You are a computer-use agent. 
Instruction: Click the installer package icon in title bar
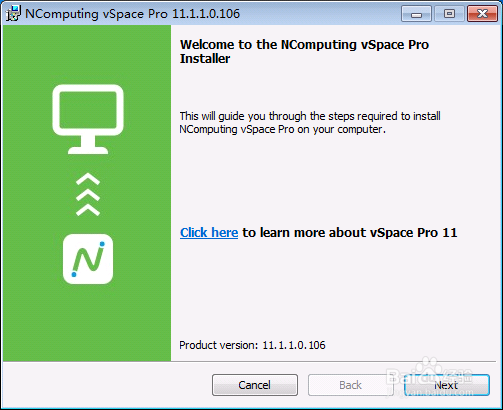pos(14,13)
